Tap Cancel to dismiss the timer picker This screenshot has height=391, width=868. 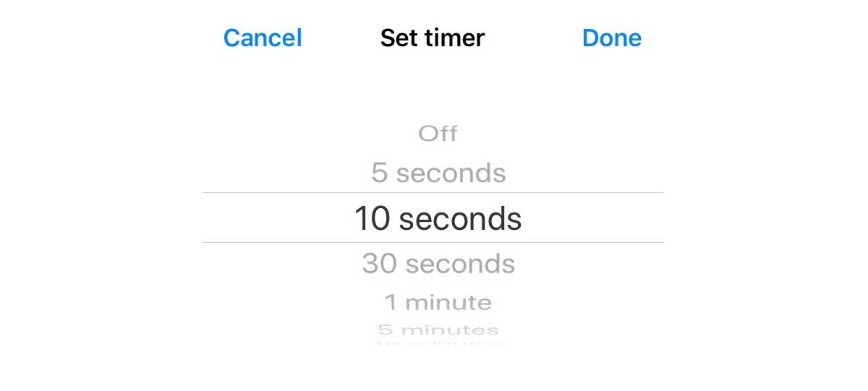click(x=263, y=38)
